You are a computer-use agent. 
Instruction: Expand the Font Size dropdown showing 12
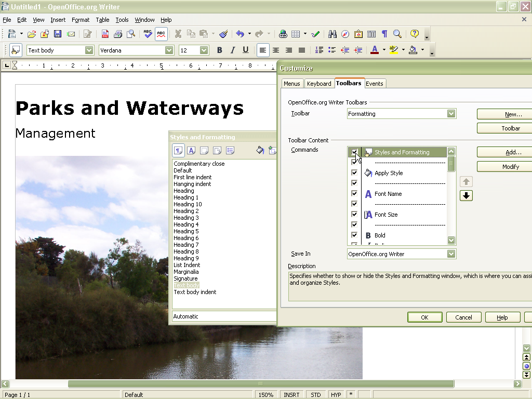point(204,50)
